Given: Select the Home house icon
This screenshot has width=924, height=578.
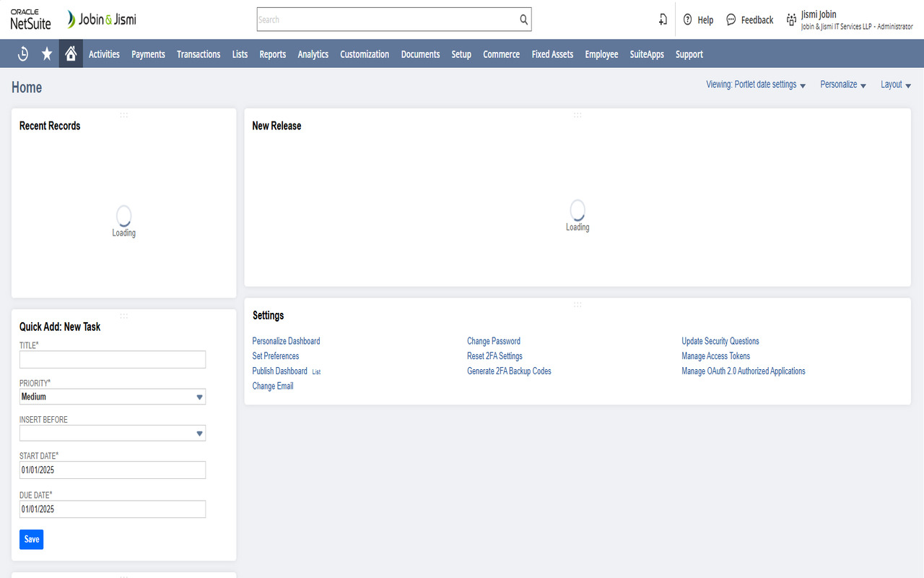Looking at the screenshot, I should 70,53.
